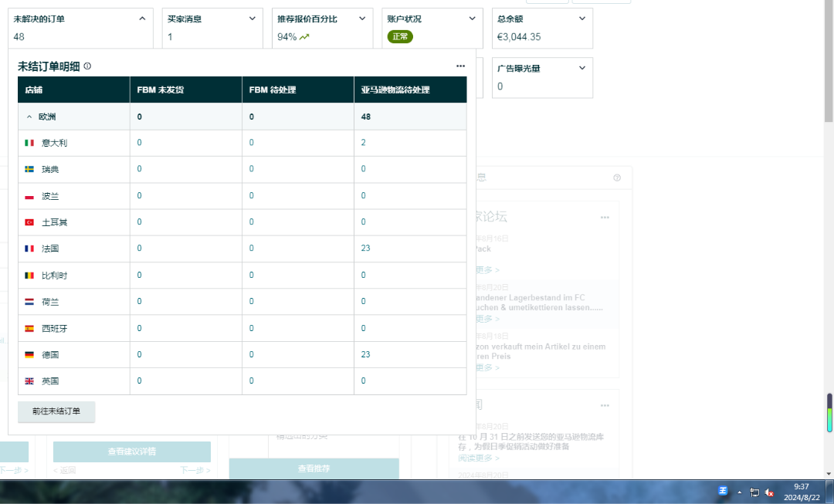Collapse the 未解决的订单 card chevron
The image size is (834, 504).
pyautogui.click(x=142, y=19)
